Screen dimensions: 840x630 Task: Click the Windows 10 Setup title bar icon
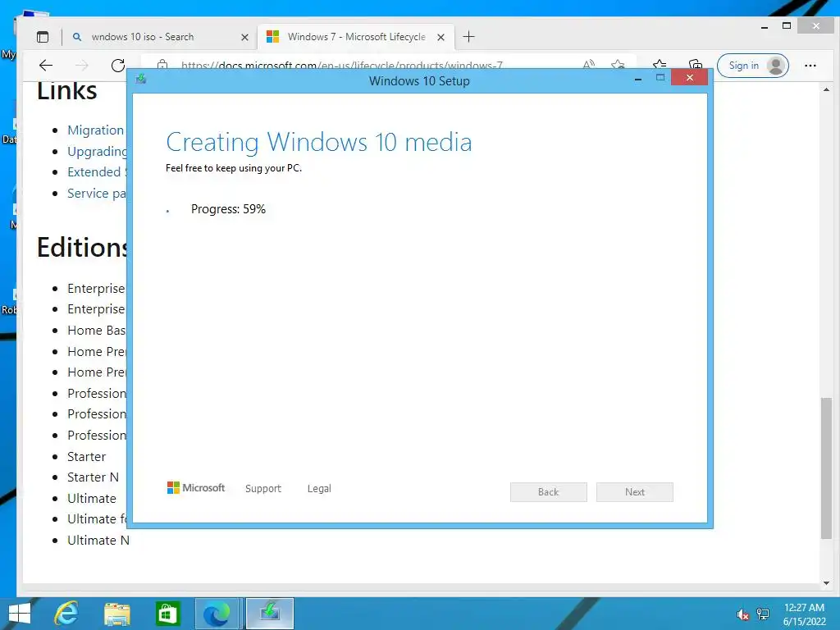pos(141,79)
